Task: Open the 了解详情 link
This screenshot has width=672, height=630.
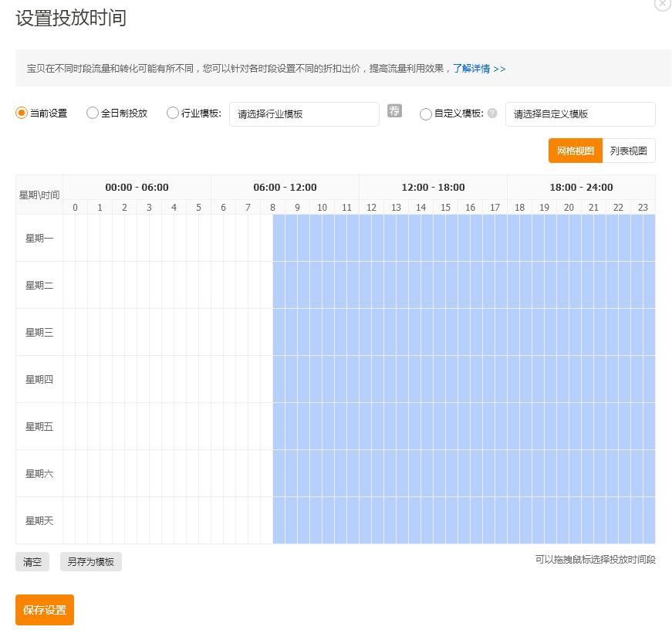Action: [x=478, y=69]
